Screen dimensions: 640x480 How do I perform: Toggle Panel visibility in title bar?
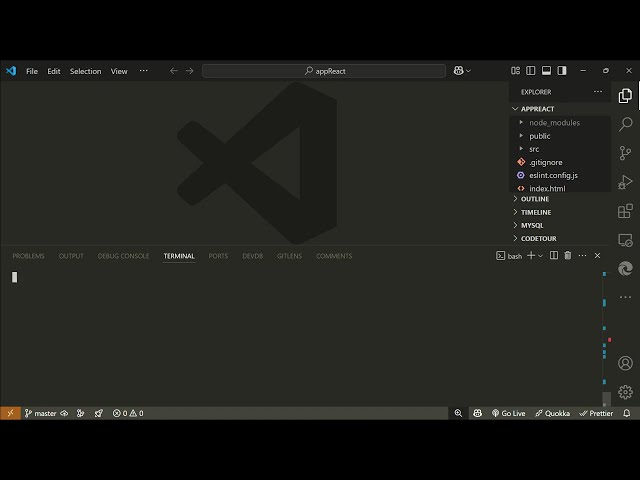coord(546,71)
